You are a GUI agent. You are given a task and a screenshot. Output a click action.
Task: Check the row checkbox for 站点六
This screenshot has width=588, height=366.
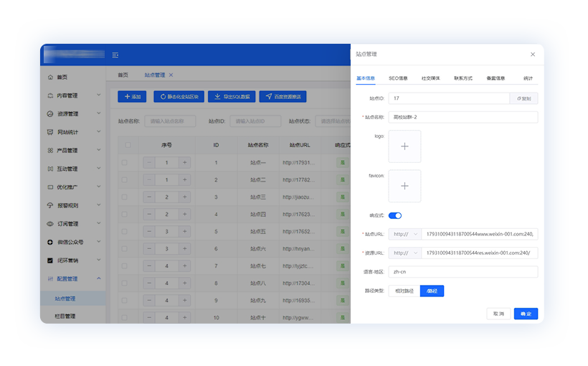(125, 249)
